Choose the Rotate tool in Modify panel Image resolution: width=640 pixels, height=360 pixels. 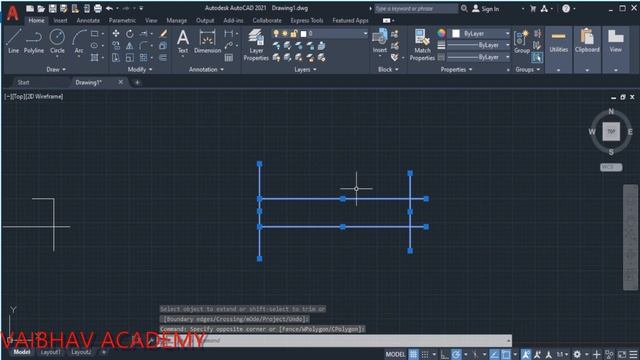(x=129, y=34)
